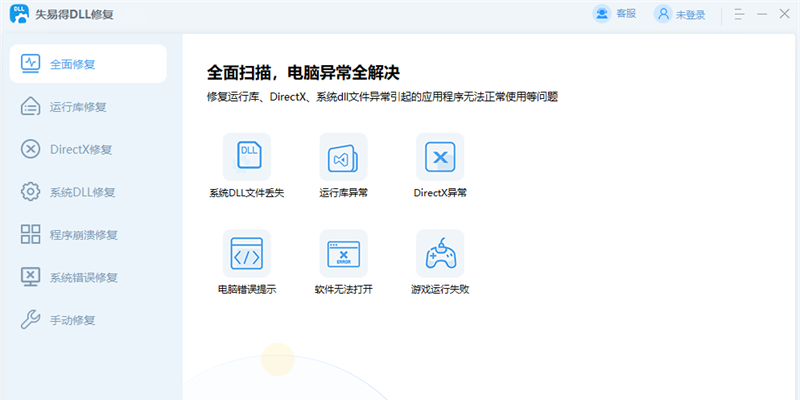Minimize the application window

click(762, 14)
